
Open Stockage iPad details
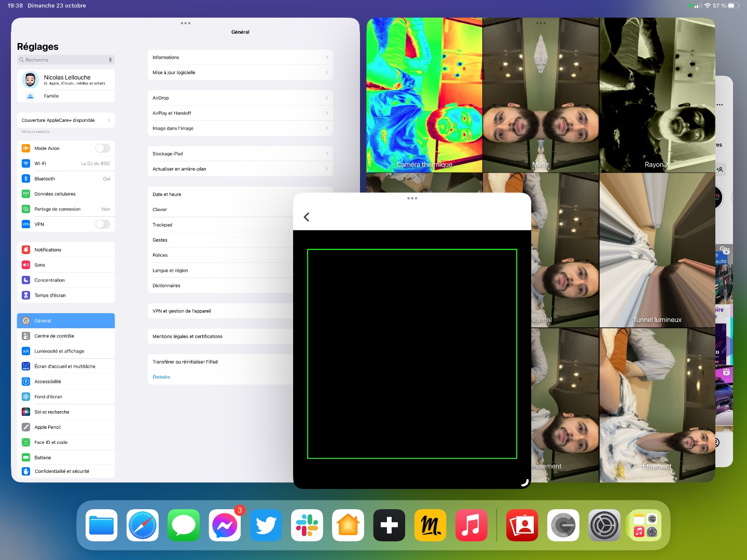[240, 154]
